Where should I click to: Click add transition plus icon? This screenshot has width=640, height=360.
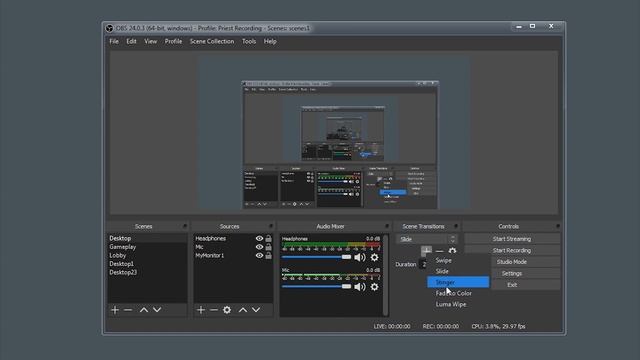click(x=426, y=251)
